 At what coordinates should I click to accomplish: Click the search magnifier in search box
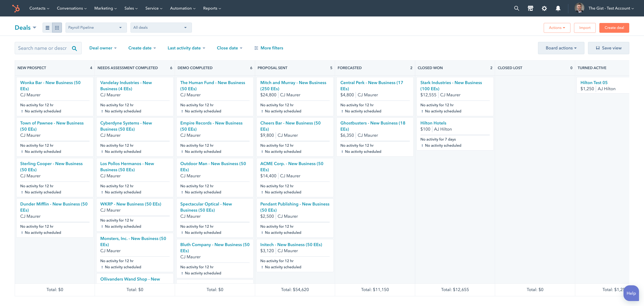pyautogui.click(x=74, y=48)
